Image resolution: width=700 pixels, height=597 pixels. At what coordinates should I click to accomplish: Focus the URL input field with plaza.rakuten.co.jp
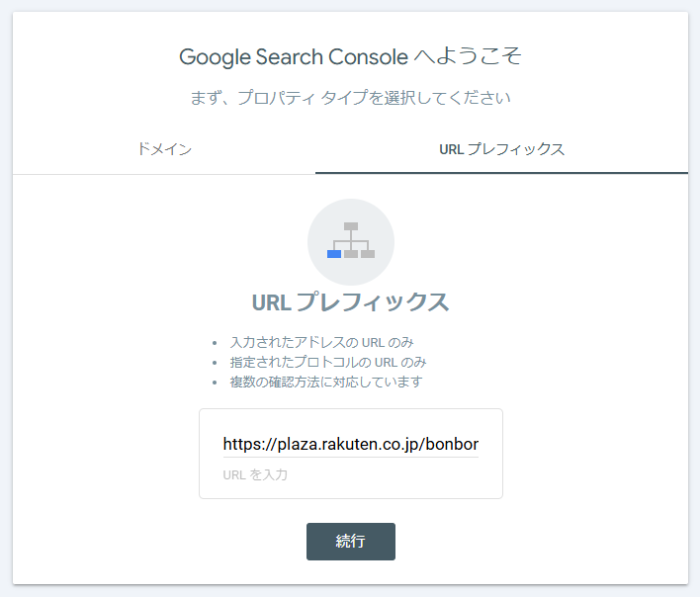(x=350, y=444)
